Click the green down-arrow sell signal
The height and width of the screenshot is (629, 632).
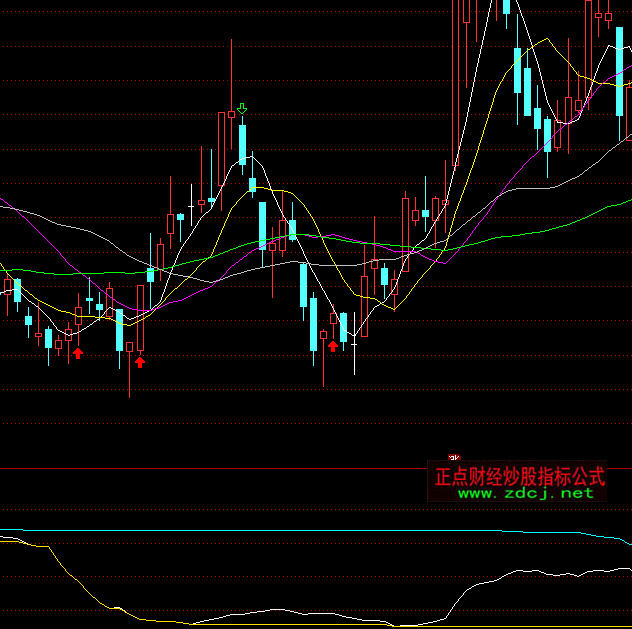pyautogui.click(x=241, y=108)
